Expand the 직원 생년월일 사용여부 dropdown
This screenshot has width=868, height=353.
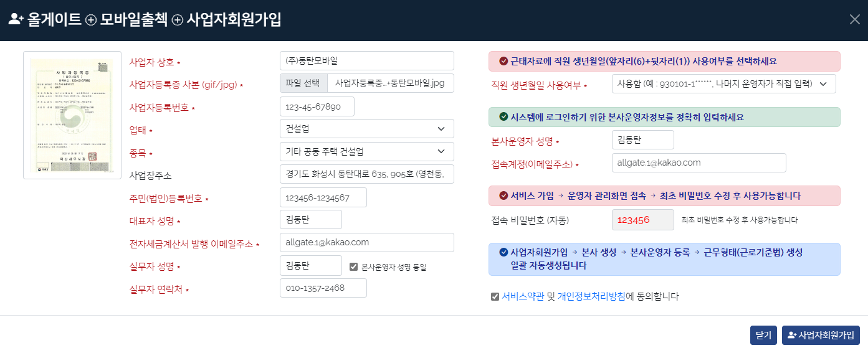(x=724, y=83)
